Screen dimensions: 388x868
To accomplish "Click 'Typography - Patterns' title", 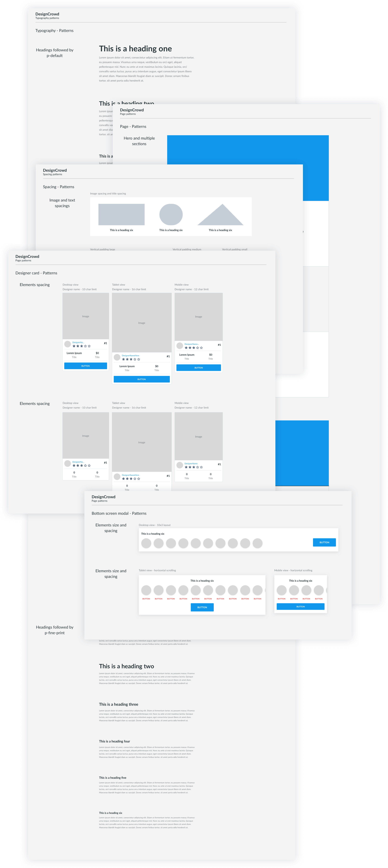I will (x=54, y=31).
